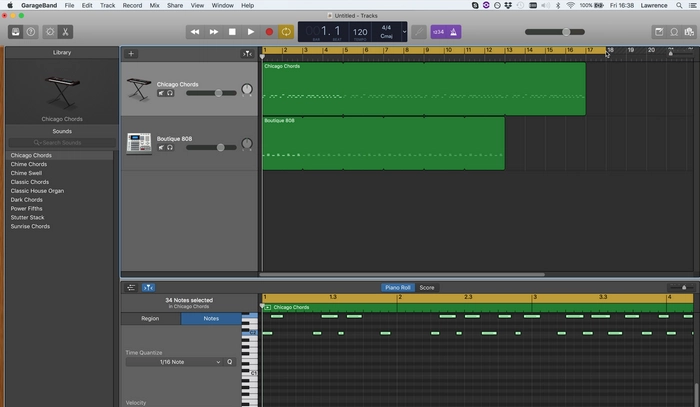
Task: Rewind the playhead
Action: point(195,32)
